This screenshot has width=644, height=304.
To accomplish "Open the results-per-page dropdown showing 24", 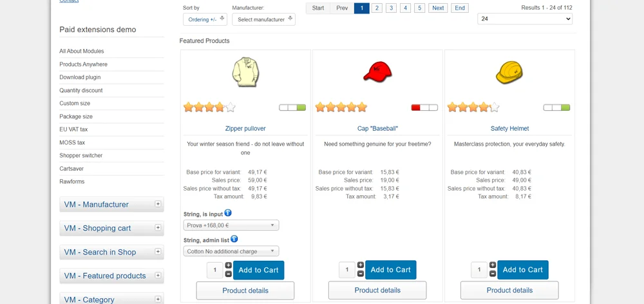I will point(524,19).
